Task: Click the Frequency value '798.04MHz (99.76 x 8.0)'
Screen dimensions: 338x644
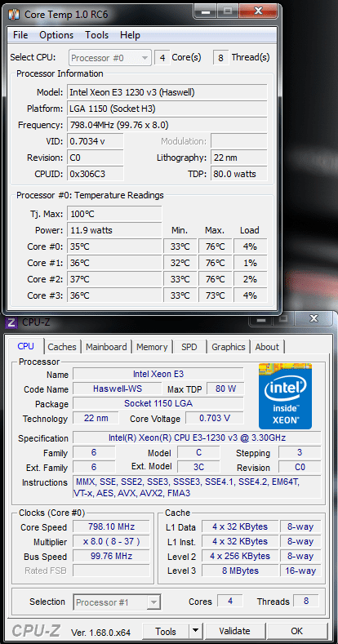Action: coord(167,125)
